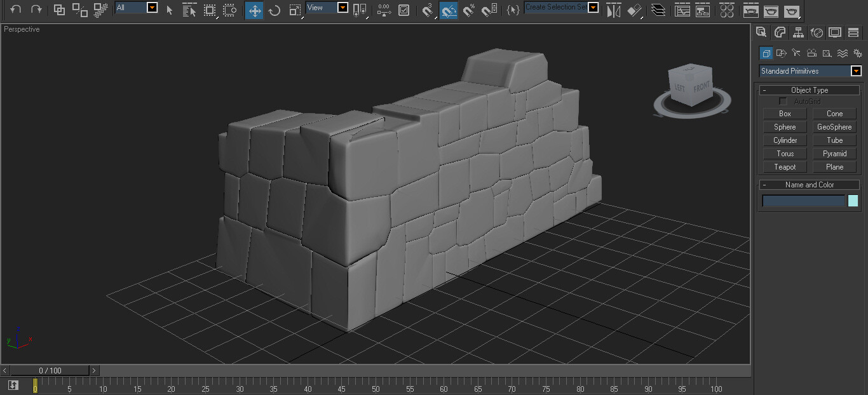
Task: Open the Schematic View icon
Action: point(703,10)
